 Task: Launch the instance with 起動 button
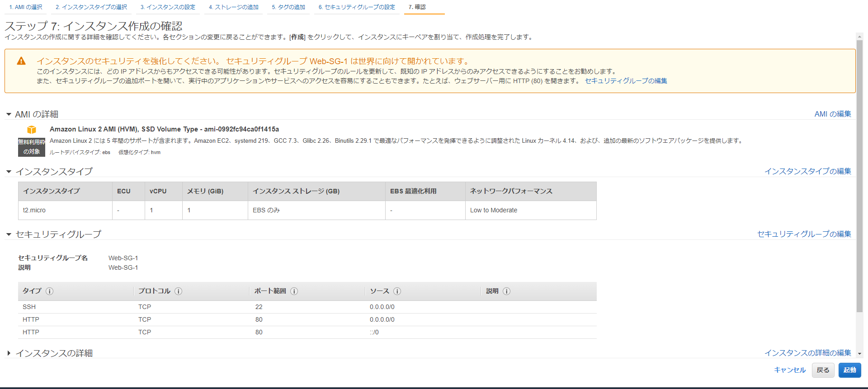[849, 370]
